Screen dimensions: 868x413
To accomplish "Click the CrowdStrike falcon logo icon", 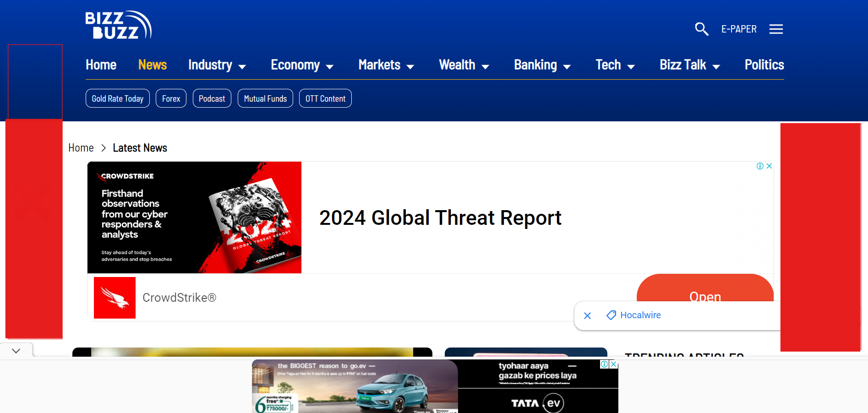I will 115,298.
